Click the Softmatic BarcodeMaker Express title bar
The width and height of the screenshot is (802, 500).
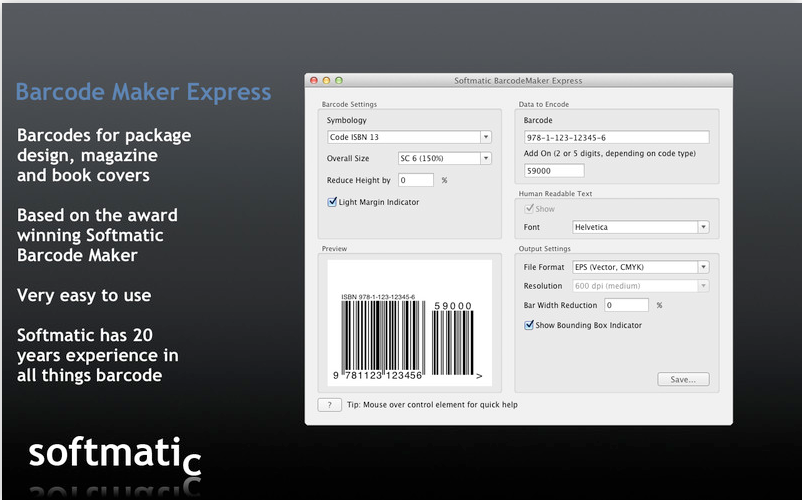(x=518, y=80)
